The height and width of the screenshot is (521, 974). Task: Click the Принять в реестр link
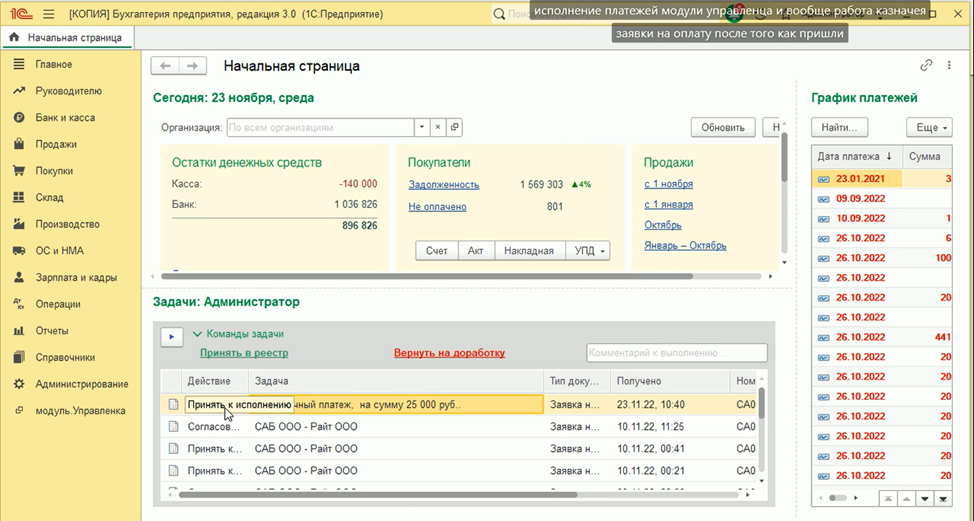point(244,353)
